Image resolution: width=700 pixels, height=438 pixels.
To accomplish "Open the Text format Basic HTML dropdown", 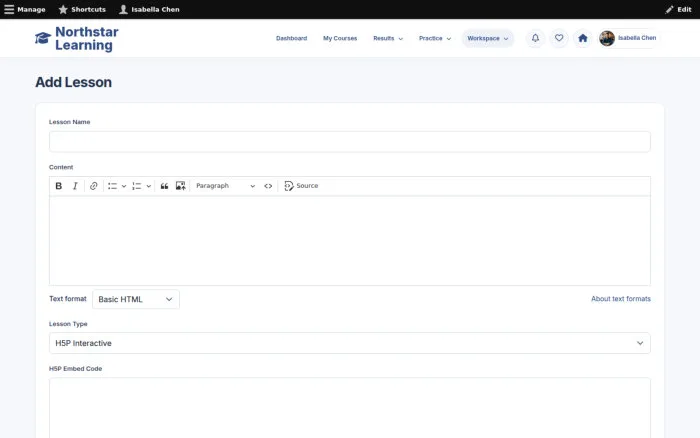I will pos(136,299).
